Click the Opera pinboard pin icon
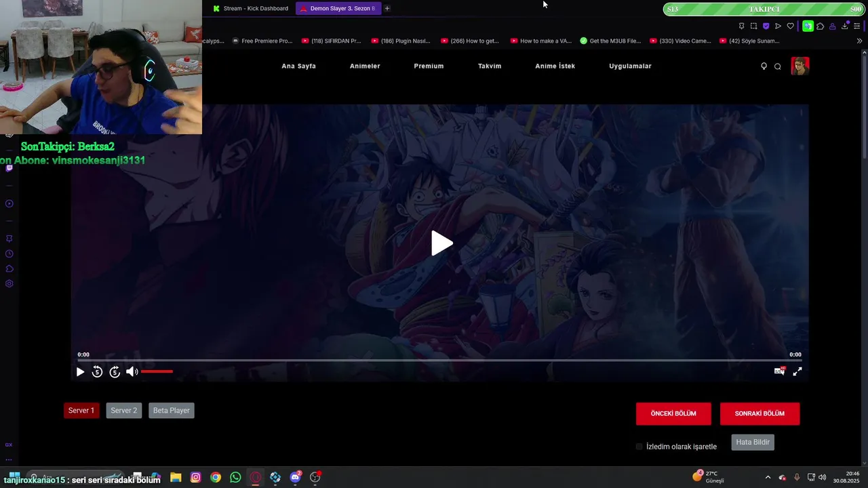The width and height of the screenshot is (868, 488). pos(741,26)
